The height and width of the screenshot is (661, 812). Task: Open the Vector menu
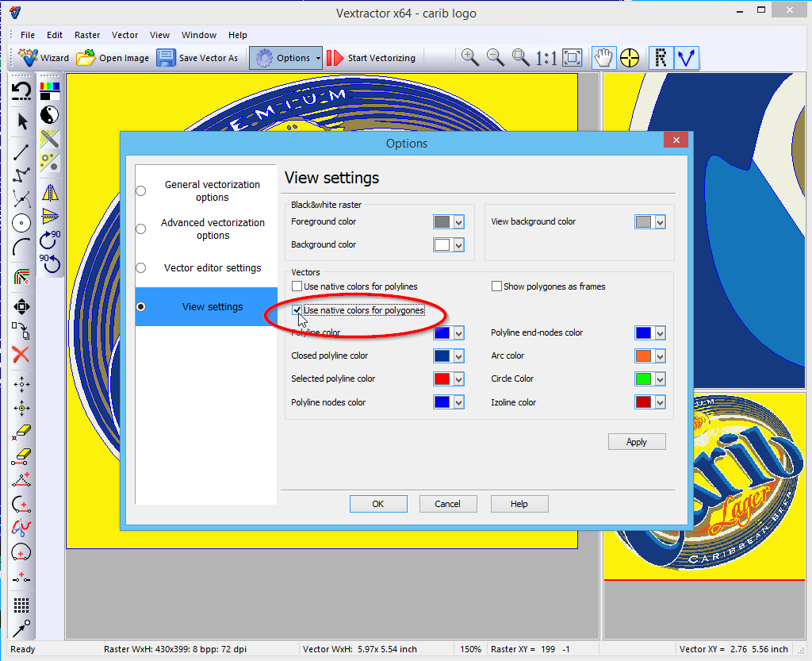click(124, 35)
